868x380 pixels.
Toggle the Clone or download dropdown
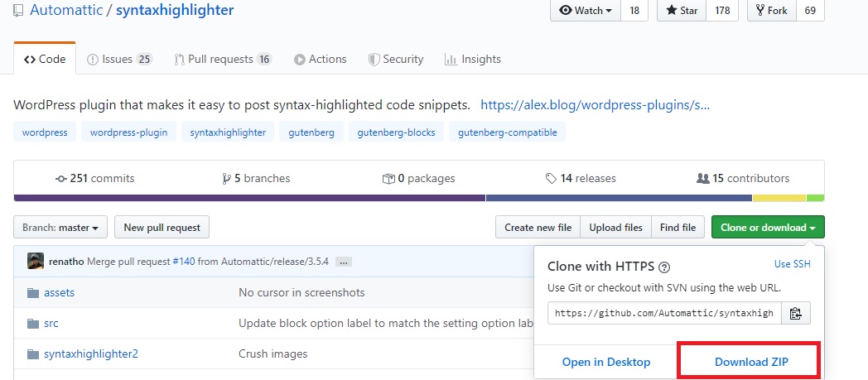pyautogui.click(x=768, y=228)
